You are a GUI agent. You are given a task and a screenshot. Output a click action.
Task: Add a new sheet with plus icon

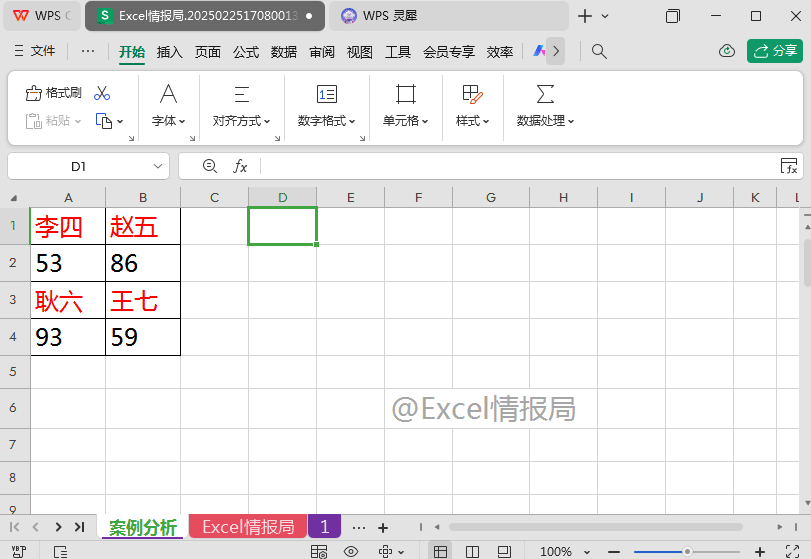382,527
